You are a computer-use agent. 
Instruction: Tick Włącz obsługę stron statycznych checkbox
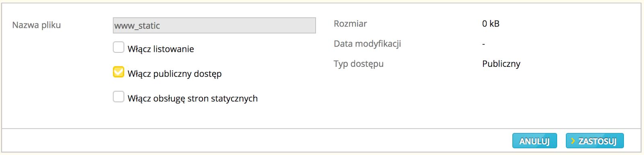click(118, 97)
